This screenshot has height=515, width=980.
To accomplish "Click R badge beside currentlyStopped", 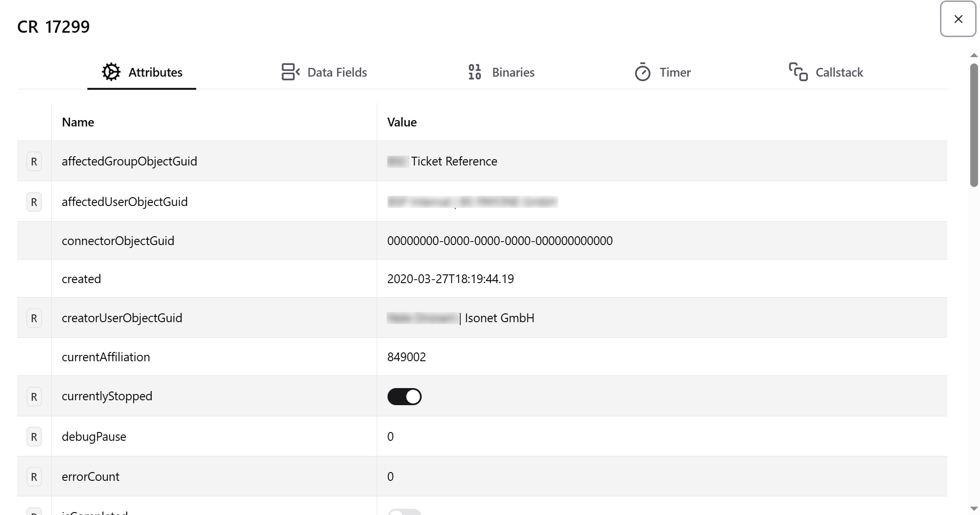I will pyautogui.click(x=34, y=397).
